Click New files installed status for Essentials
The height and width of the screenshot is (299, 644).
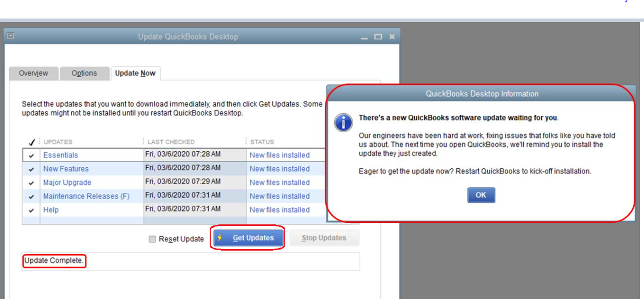click(x=280, y=155)
